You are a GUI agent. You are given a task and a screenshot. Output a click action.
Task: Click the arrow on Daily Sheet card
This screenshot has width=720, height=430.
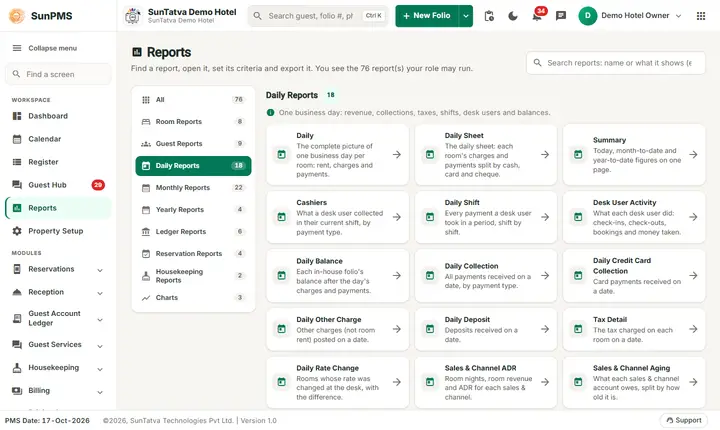pos(545,155)
